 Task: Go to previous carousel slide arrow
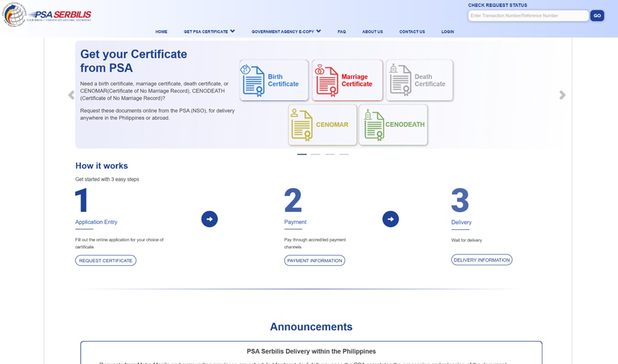[x=72, y=95]
